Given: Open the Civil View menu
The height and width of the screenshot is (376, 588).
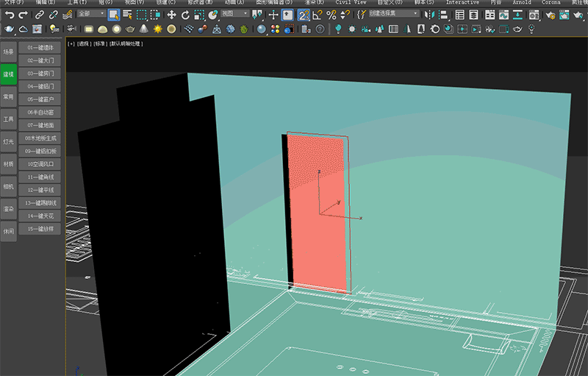Looking at the screenshot, I should (351, 3).
